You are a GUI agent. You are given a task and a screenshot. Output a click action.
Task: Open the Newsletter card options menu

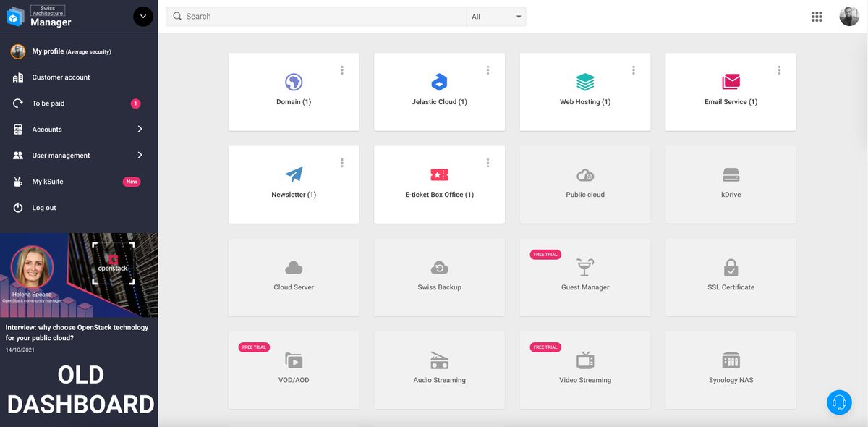(x=342, y=163)
